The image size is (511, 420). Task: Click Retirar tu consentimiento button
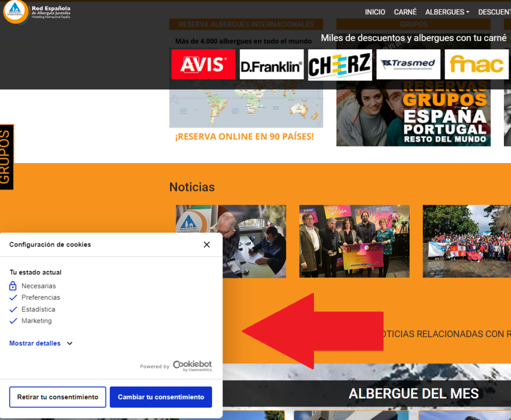(58, 397)
